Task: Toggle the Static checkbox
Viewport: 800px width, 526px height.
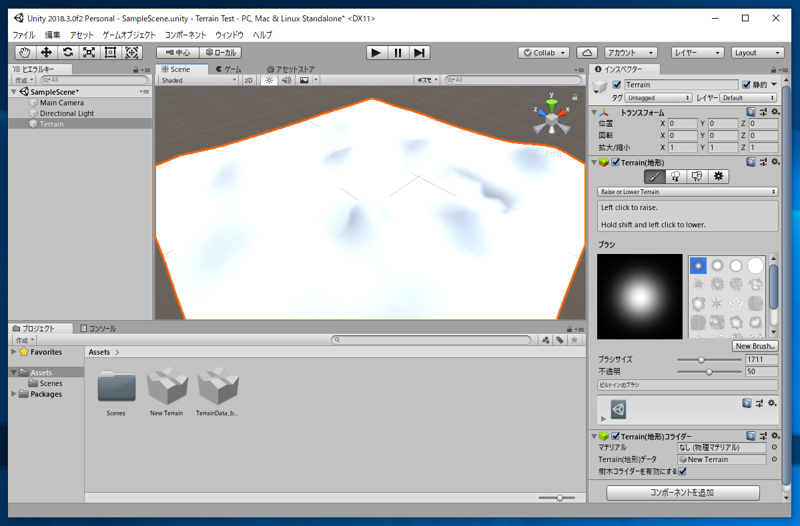Action: 746,85
